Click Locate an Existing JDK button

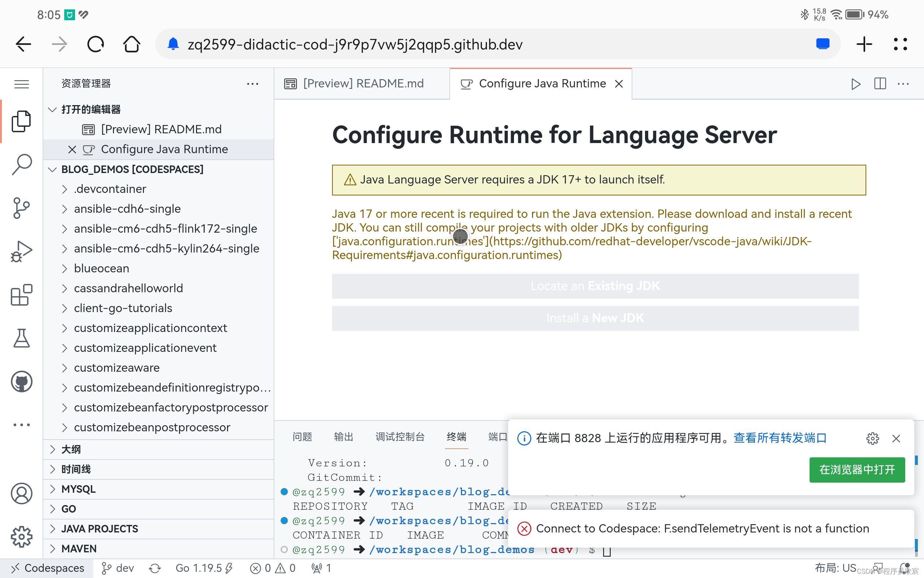(595, 286)
